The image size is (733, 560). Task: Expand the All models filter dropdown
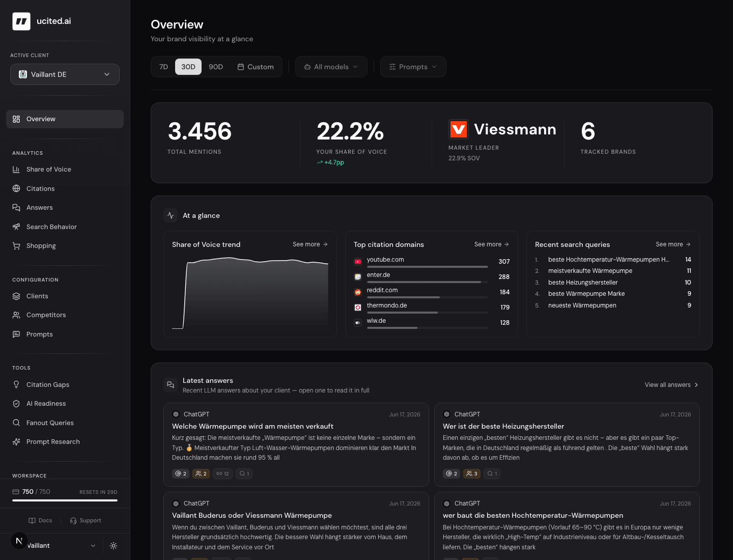331,67
